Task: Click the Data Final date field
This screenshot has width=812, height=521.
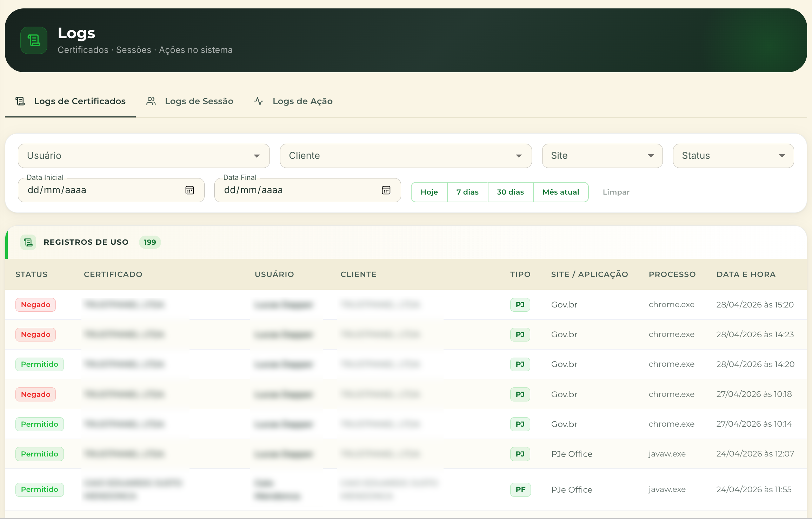Action: 307,190
